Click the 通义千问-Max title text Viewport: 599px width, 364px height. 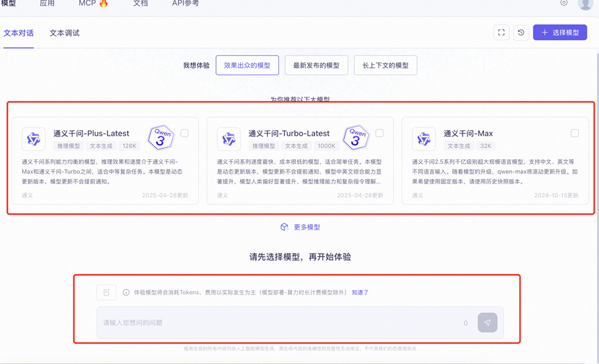468,134
